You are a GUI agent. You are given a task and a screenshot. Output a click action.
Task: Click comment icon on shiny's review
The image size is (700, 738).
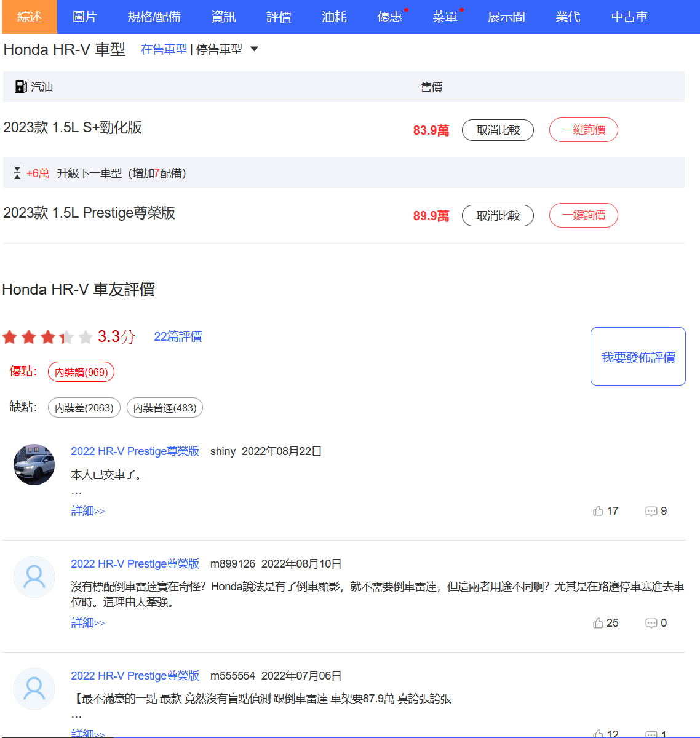click(651, 511)
